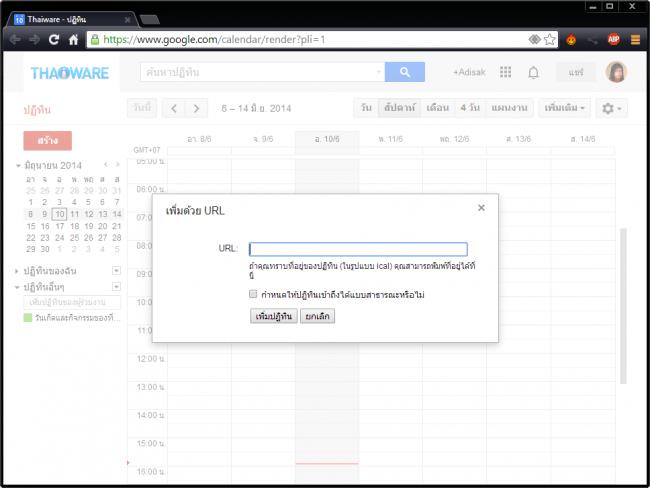The width and height of the screenshot is (650, 488).
Task: Click the อา. 8/6 day column header
Action: click(x=199, y=139)
